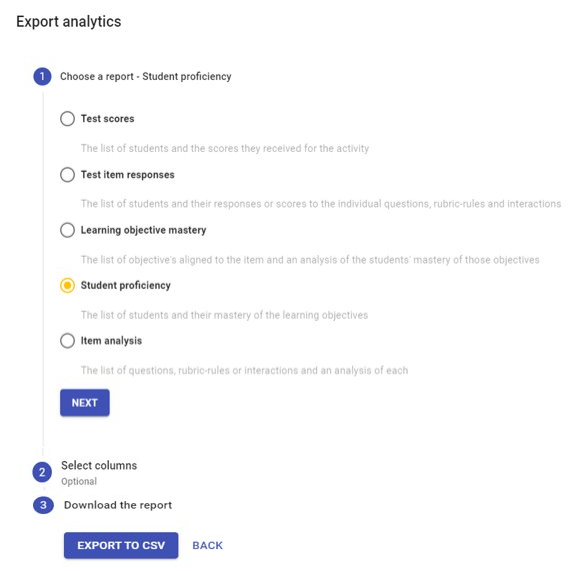The height and width of the screenshot is (571, 588).
Task: Click the BACK link
Action: click(207, 546)
